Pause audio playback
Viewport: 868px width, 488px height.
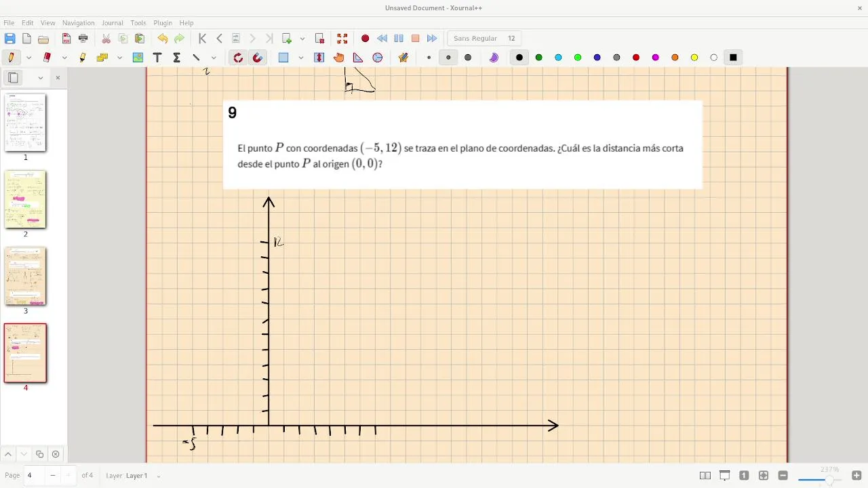click(399, 39)
